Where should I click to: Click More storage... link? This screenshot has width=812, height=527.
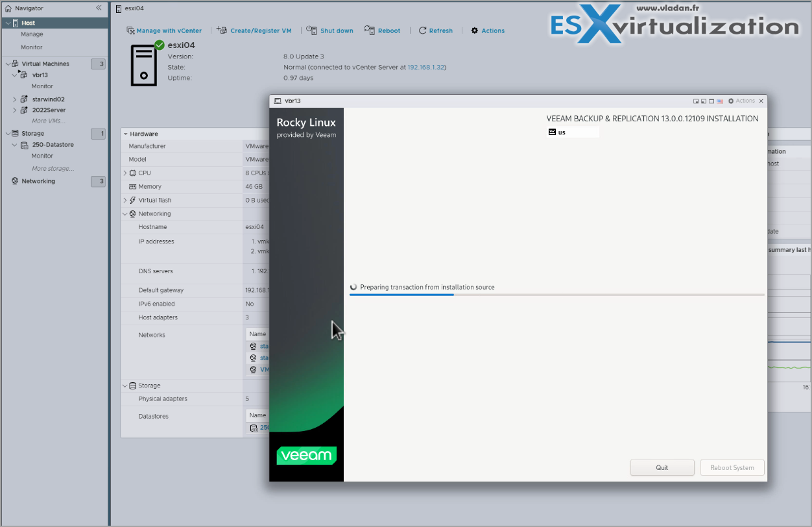pyautogui.click(x=53, y=169)
